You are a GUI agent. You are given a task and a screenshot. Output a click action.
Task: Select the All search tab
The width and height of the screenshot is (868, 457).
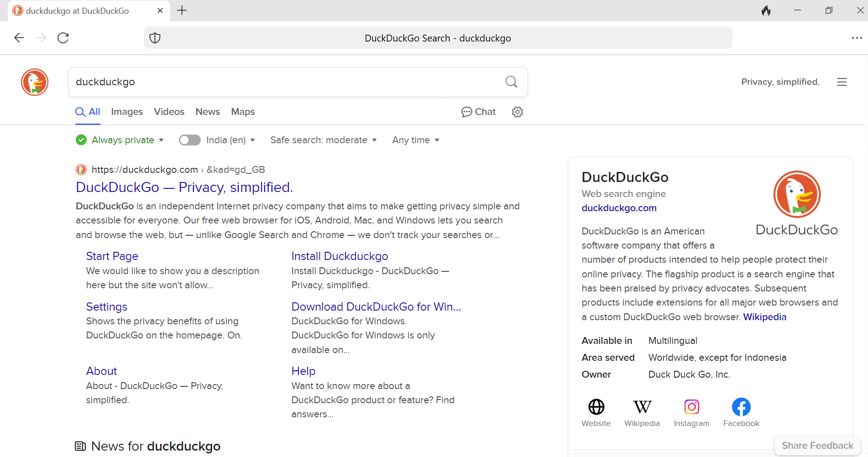pos(88,112)
